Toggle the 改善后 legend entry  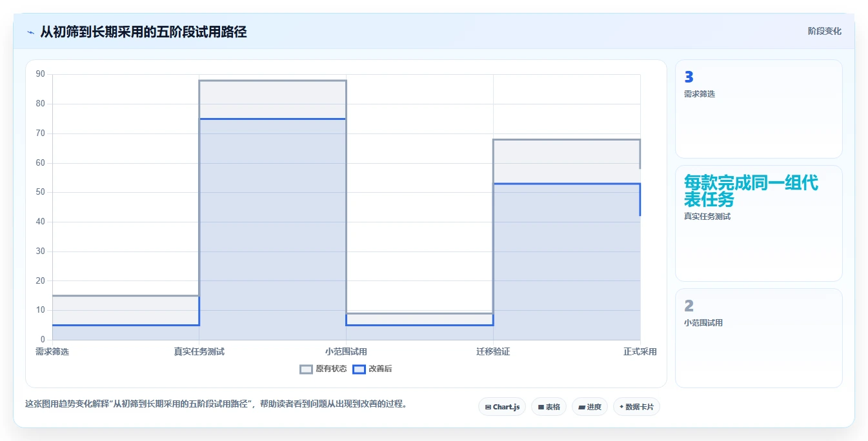click(x=372, y=369)
